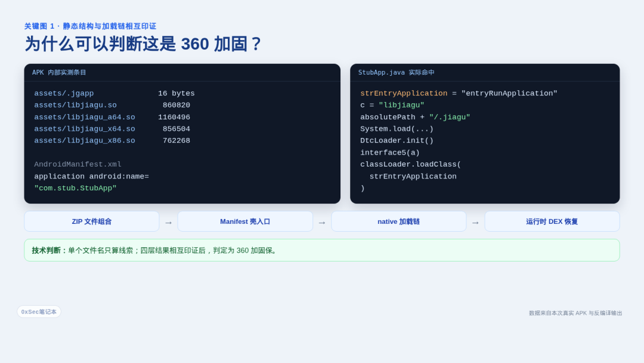The height and width of the screenshot is (363, 644).
Task: Click the "entryRunApplication" string
Action: click(x=509, y=93)
